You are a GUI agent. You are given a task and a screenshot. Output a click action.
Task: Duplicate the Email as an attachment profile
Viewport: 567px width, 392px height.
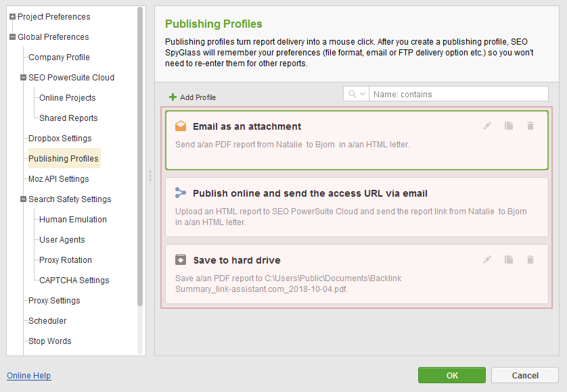tap(509, 126)
